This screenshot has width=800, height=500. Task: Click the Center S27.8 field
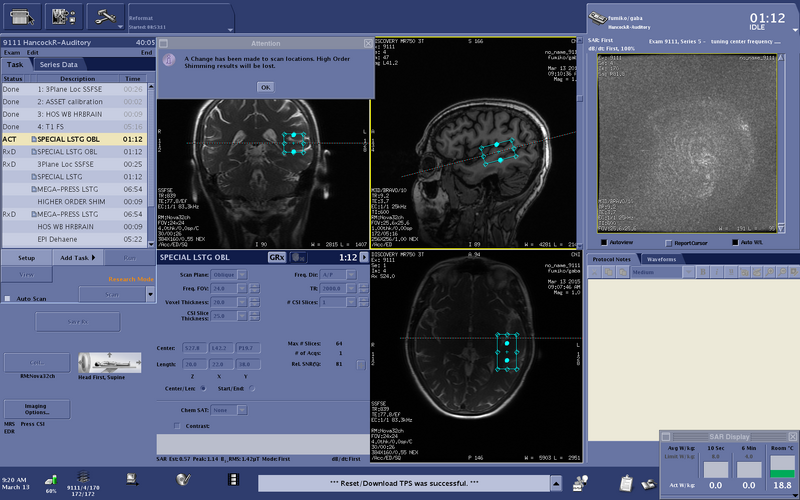[x=194, y=348]
